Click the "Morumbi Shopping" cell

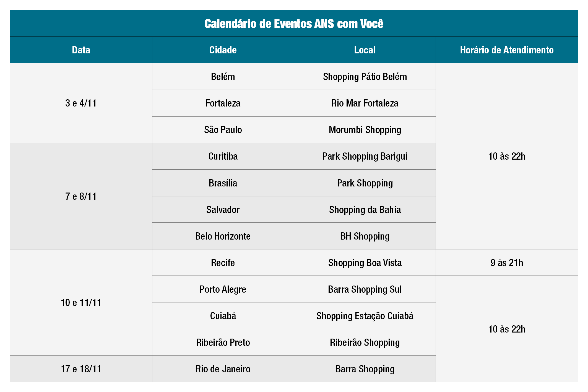(x=365, y=130)
